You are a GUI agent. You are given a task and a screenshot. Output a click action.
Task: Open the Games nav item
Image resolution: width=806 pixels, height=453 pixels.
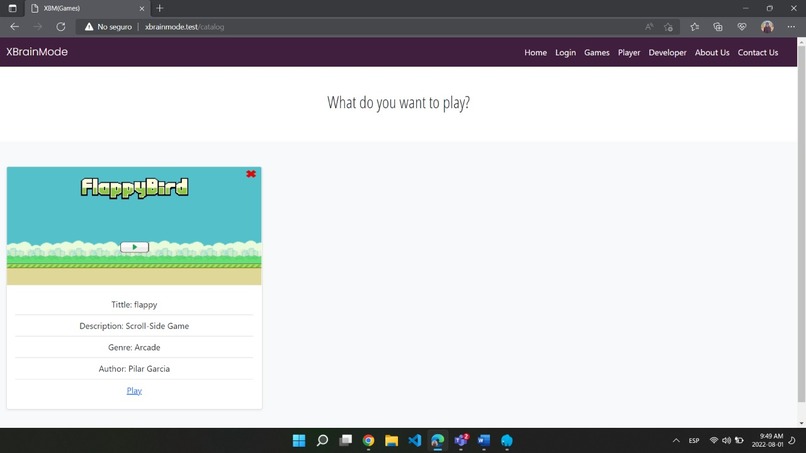(596, 52)
